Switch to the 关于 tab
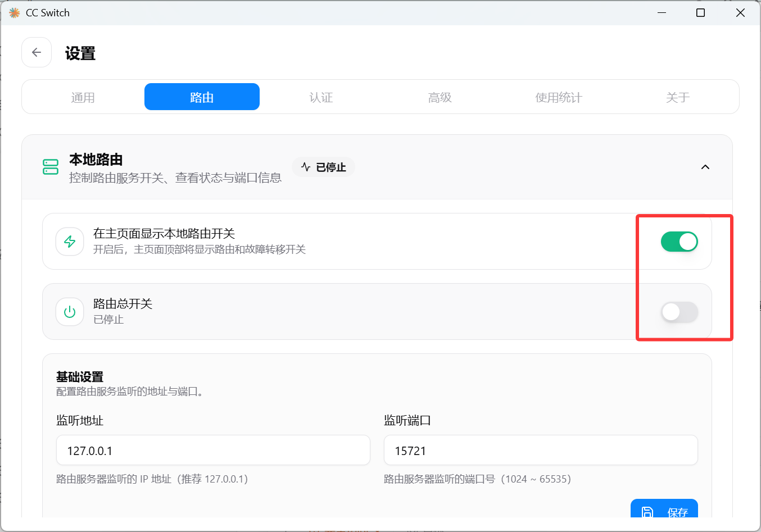 678,97
